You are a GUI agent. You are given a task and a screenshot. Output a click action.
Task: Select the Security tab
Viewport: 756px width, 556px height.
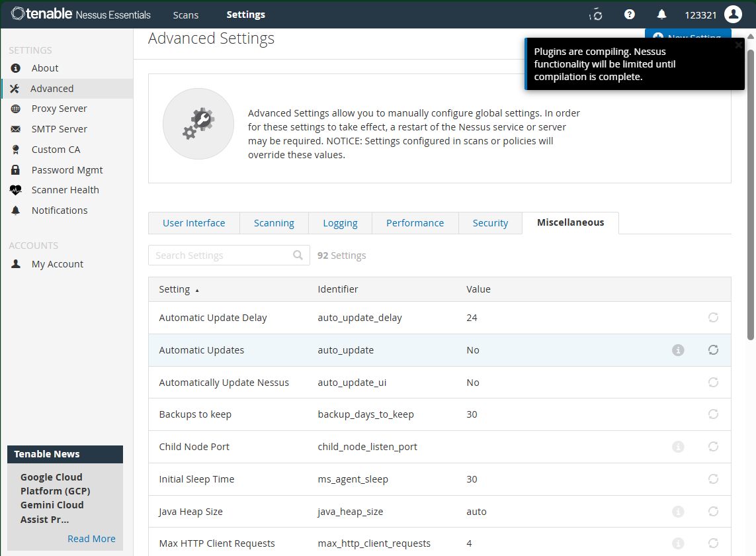pos(490,223)
